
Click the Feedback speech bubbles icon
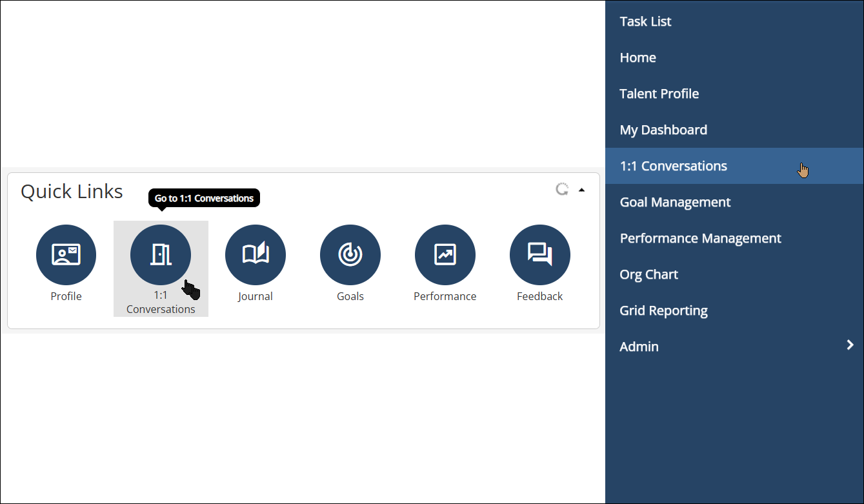540,255
